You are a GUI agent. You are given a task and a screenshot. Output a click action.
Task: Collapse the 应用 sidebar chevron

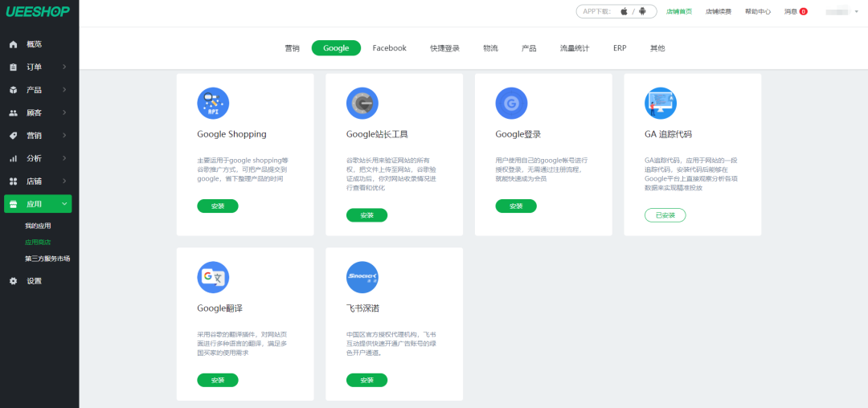coord(64,204)
